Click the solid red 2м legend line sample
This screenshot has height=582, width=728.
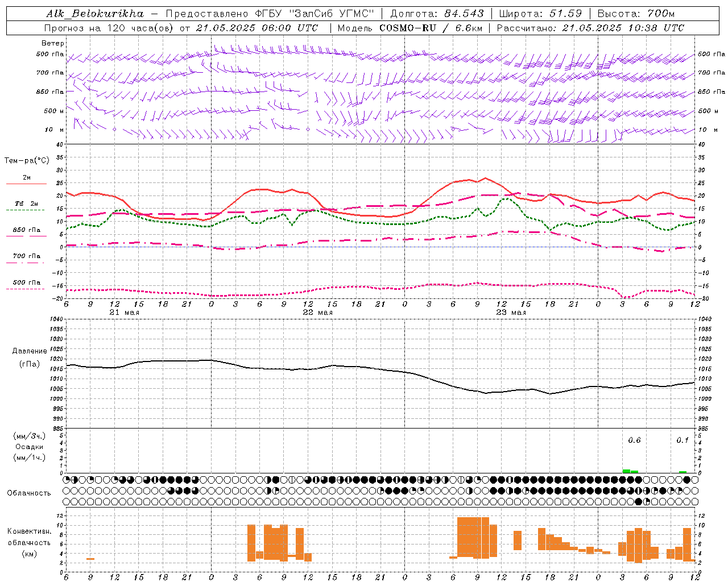coord(26,184)
